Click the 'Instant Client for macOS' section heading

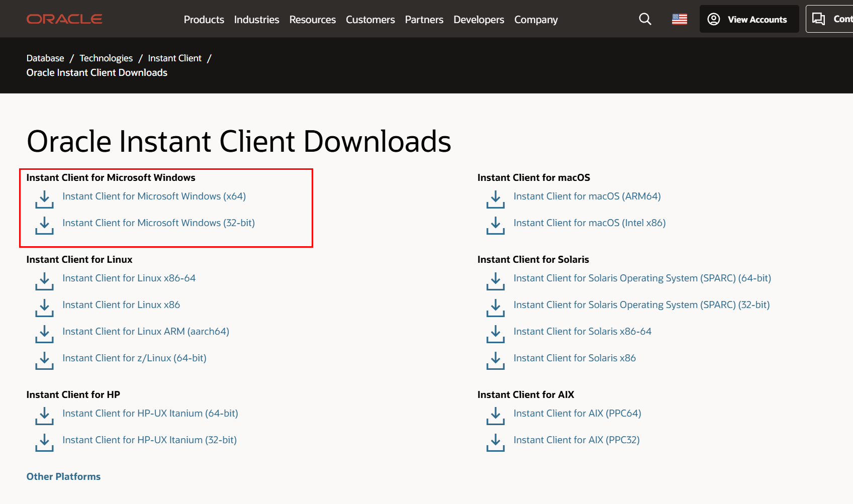point(534,178)
